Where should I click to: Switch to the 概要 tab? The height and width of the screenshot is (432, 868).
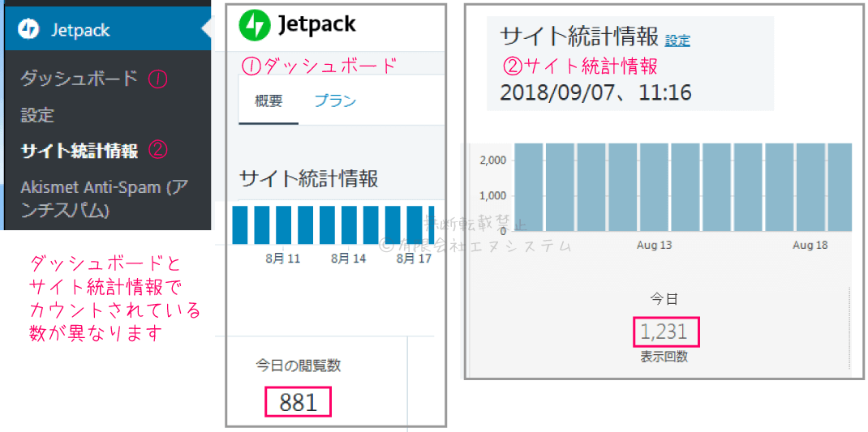coord(269,101)
